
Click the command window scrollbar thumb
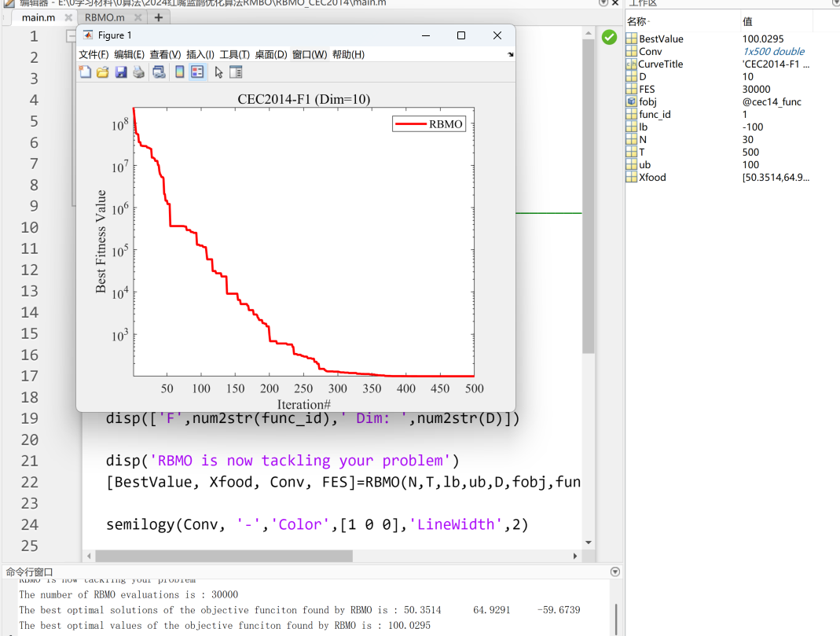coord(616,619)
